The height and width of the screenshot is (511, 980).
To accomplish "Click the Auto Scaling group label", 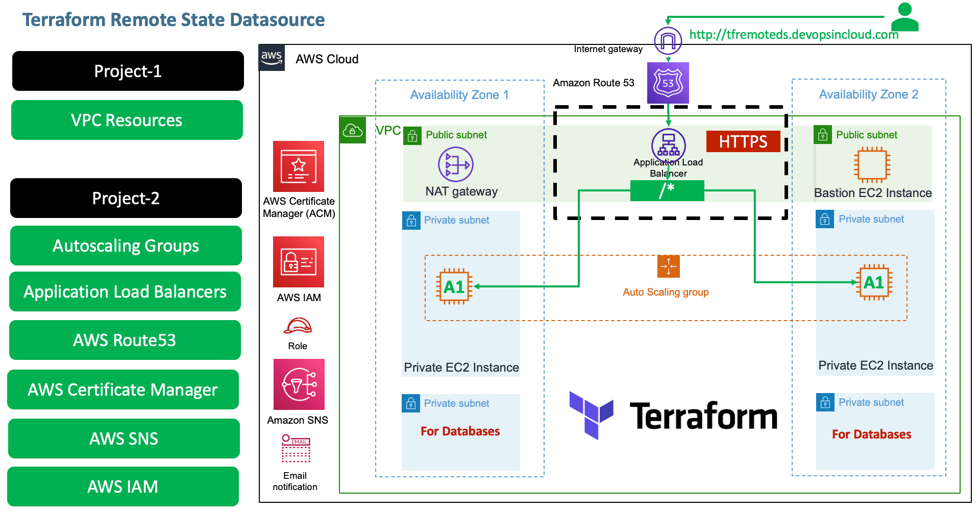I will pyautogui.click(x=666, y=292).
